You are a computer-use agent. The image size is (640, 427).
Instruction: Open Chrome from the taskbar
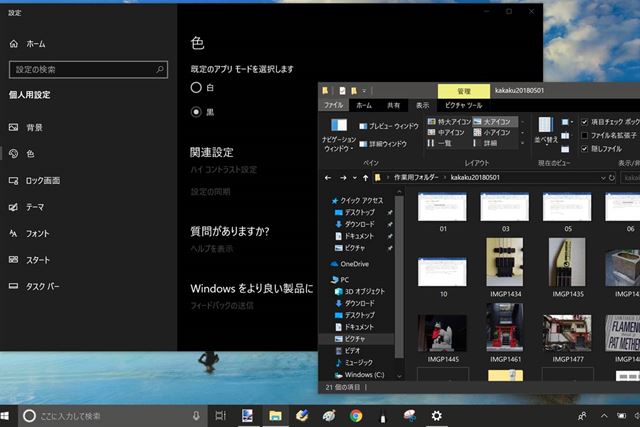pos(356,416)
